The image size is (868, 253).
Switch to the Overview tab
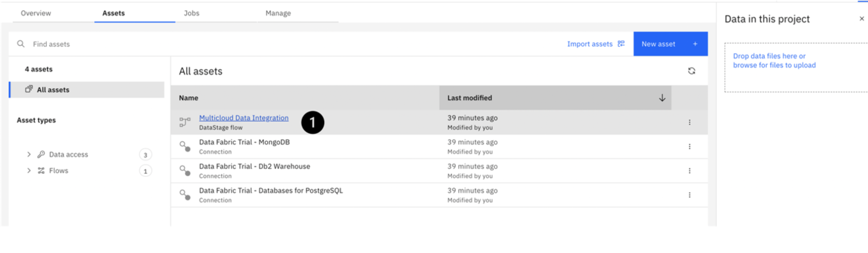36,13
